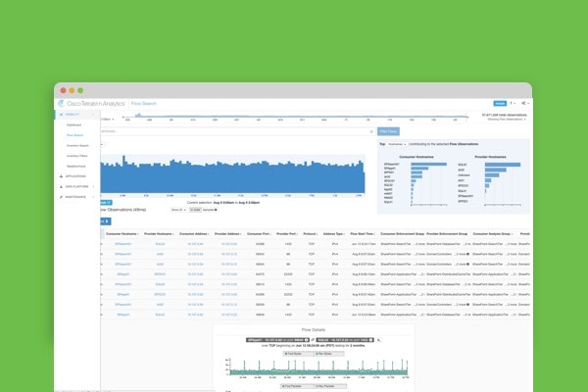This screenshot has height=392, width=588.
Task: Click the Visibility section icon in sidebar
Action: [x=61, y=115]
